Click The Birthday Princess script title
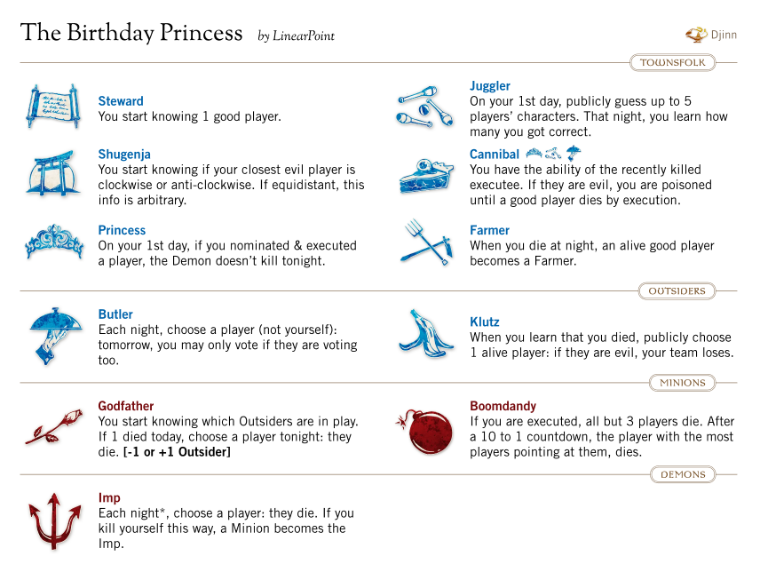Screen dimensions: 760x572 click(131, 32)
